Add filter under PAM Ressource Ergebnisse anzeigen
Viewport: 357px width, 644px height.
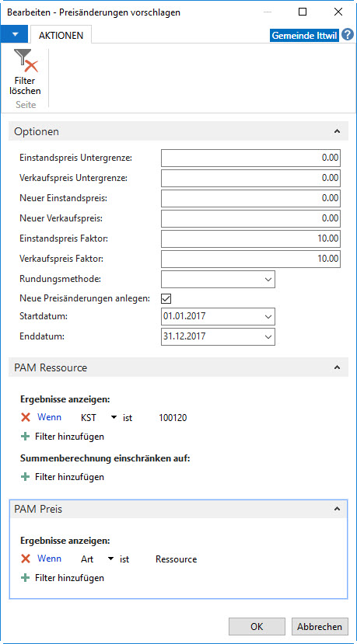coord(62,436)
